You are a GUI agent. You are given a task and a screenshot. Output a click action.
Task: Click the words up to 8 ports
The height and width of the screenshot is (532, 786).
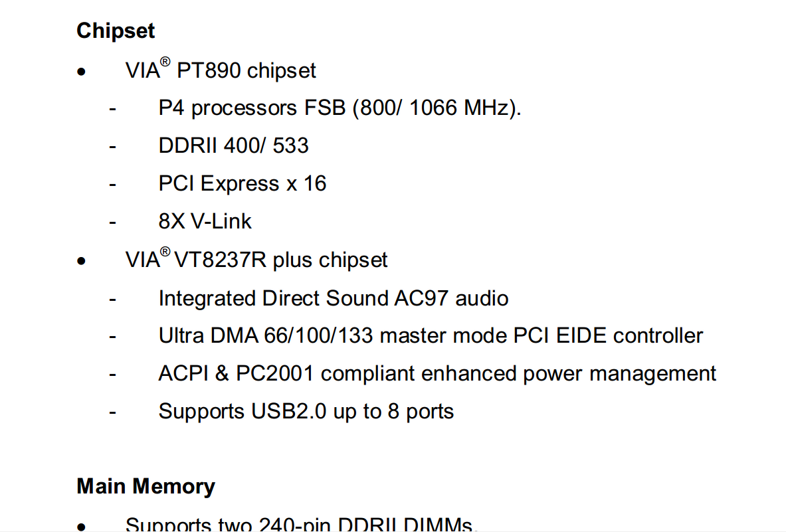pyautogui.click(x=393, y=412)
